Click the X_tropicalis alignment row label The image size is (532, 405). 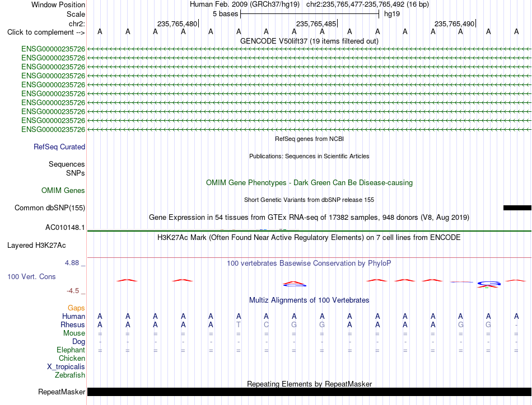click(66, 367)
